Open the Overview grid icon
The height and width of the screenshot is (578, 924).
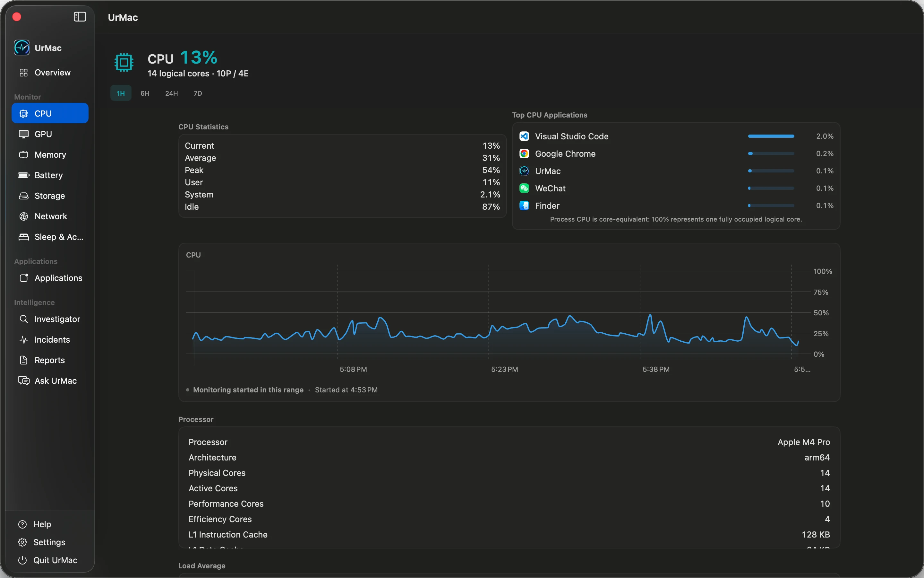tap(24, 73)
